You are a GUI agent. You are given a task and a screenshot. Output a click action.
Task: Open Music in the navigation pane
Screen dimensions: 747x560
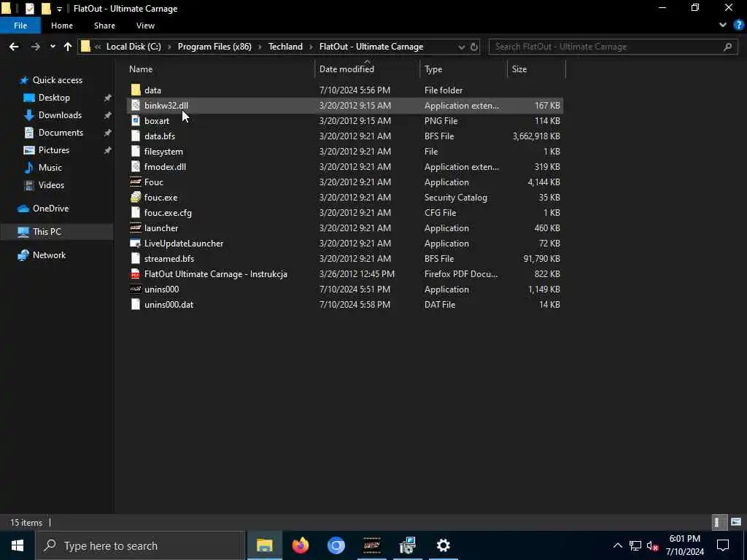(x=50, y=168)
